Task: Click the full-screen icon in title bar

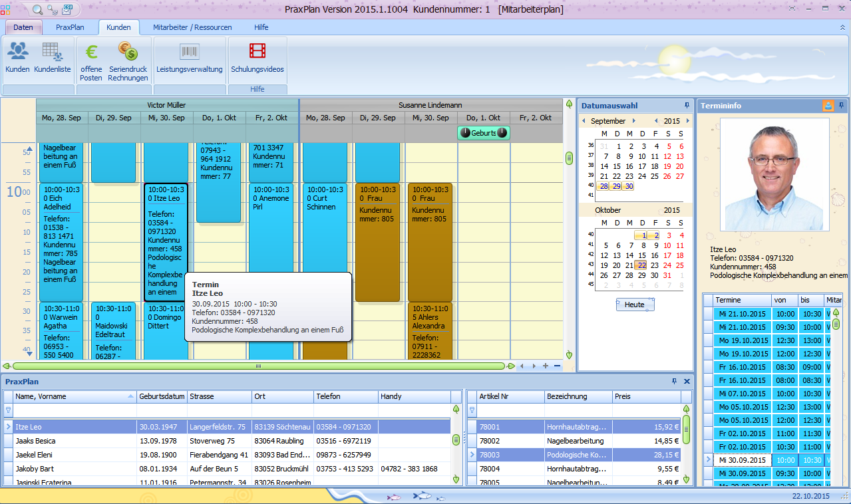Action: click(792, 9)
